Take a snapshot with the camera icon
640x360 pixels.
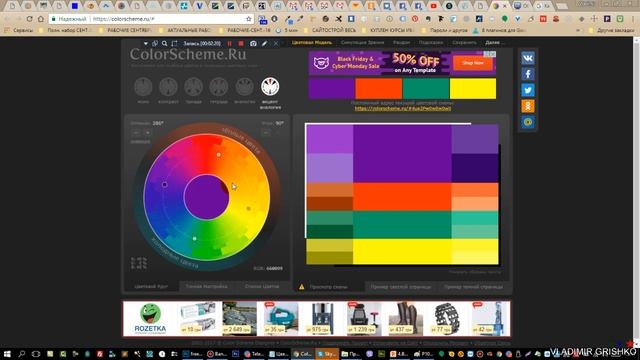pyautogui.click(x=253, y=43)
